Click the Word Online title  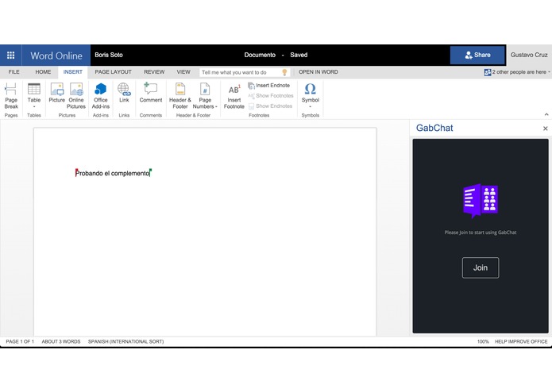tap(56, 56)
